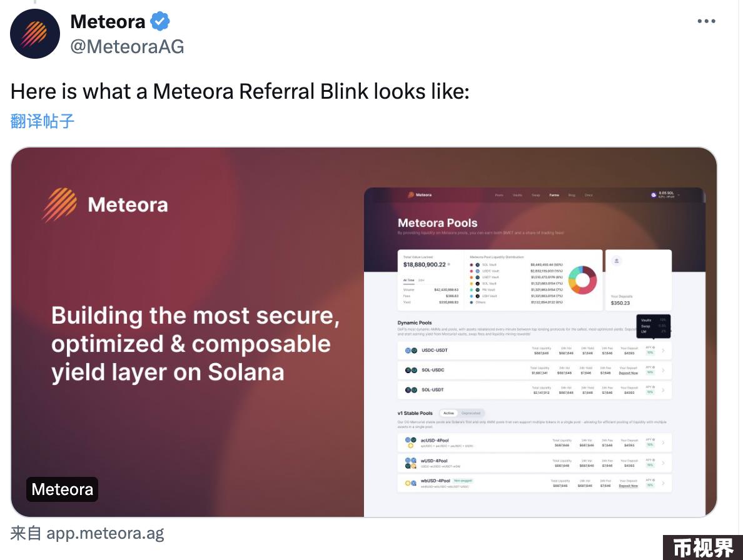Click the 翻译帖子 translate post link

click(42, 121)
